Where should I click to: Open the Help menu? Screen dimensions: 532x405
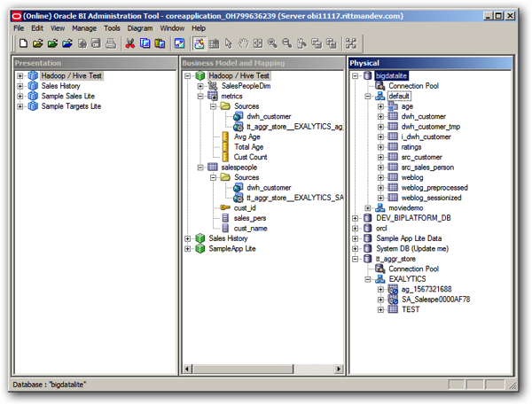(x=199, y=28)
